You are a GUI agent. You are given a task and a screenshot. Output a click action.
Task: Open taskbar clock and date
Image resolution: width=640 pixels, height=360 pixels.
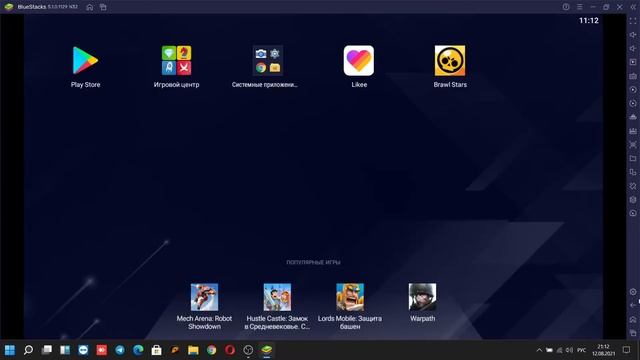(x=604, y=350)
